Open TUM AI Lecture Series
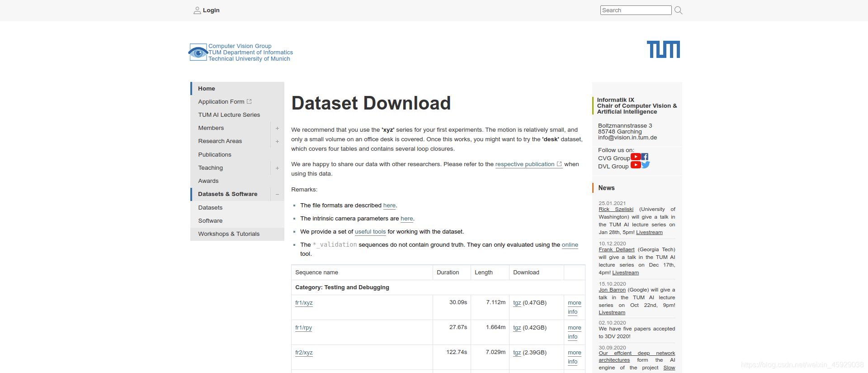Viewport: 868px width, 373px height. [229, 115]
